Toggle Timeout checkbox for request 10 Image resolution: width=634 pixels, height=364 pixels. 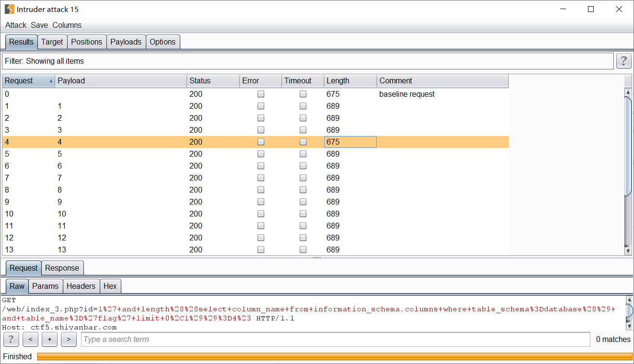(303, 214)
